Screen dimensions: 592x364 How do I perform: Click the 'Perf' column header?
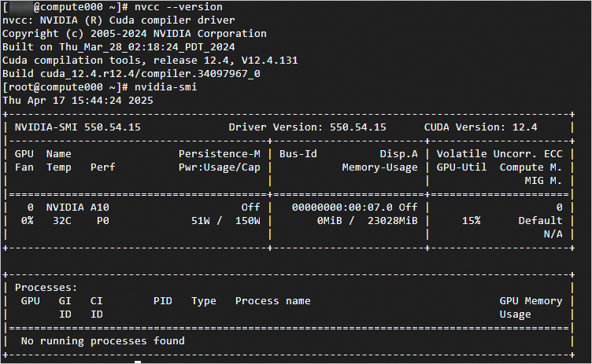[x=102, y=167]
